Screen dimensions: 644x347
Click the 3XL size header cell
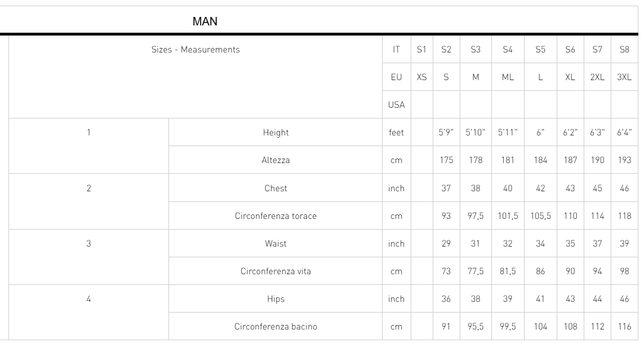click(x=624, y=77)
